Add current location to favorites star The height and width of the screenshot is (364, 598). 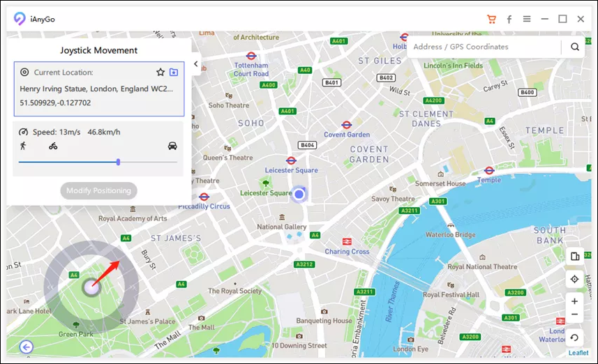click(x=160, y=72)
